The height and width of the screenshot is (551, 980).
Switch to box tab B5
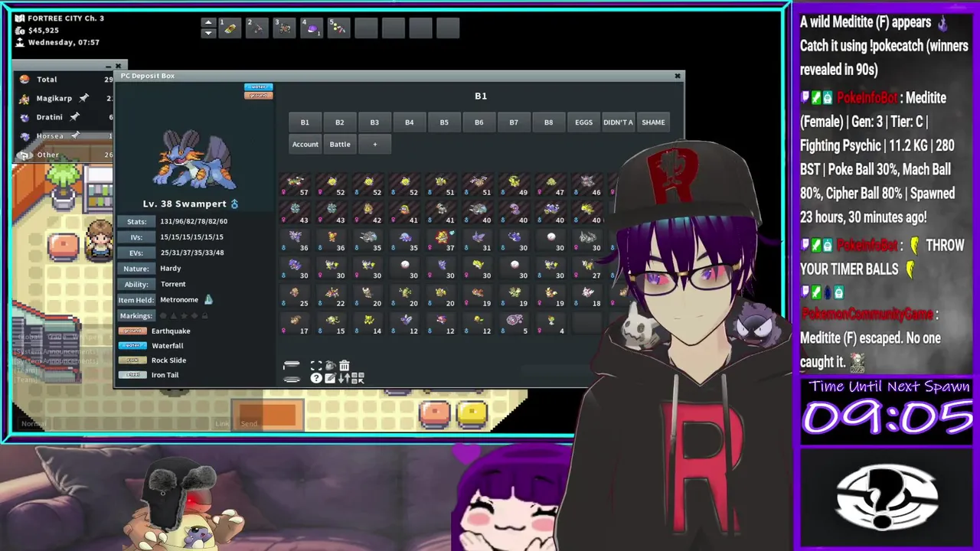[x=444, y=122]
